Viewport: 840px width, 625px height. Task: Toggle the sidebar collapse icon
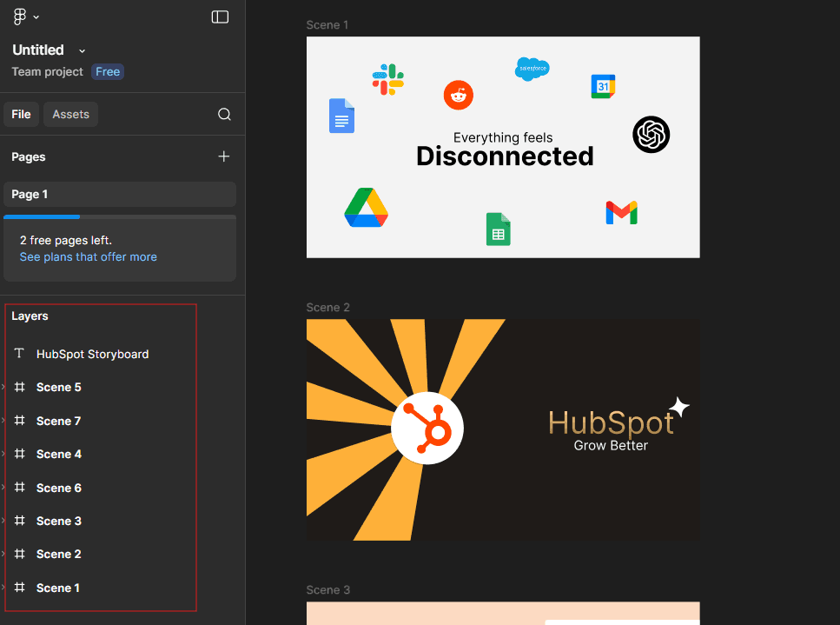220,17
